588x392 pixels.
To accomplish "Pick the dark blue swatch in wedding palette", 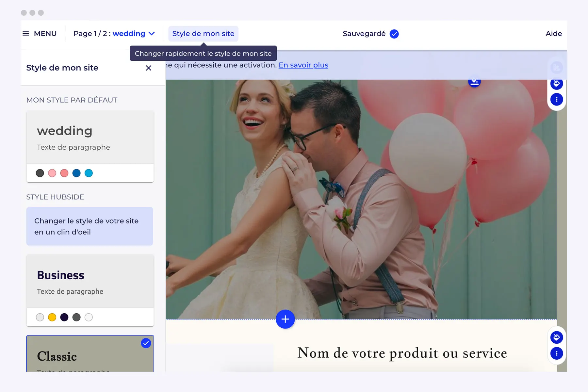I will [76, 173].
